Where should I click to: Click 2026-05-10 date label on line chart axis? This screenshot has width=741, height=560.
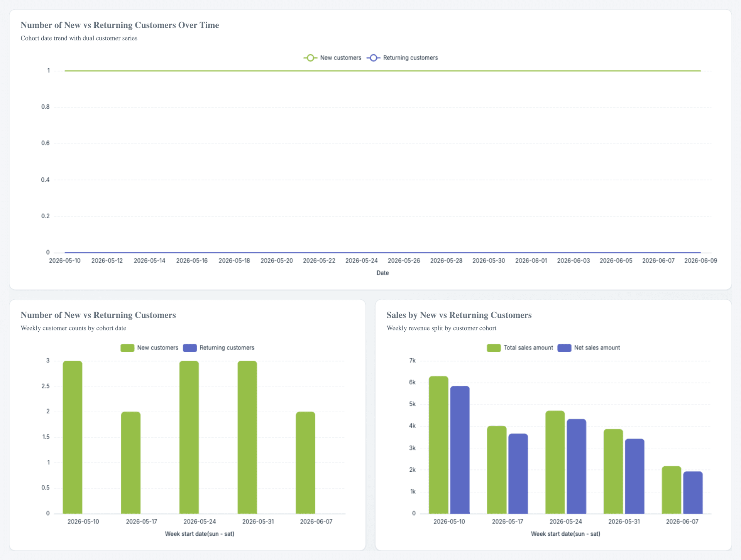click(65, 261)
